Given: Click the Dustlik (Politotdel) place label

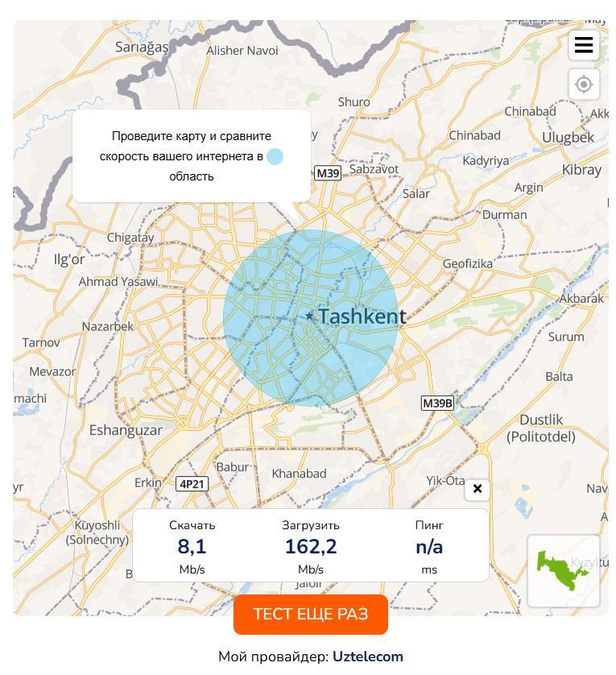Looking at the screenshot, I should (x=541, y=429).
